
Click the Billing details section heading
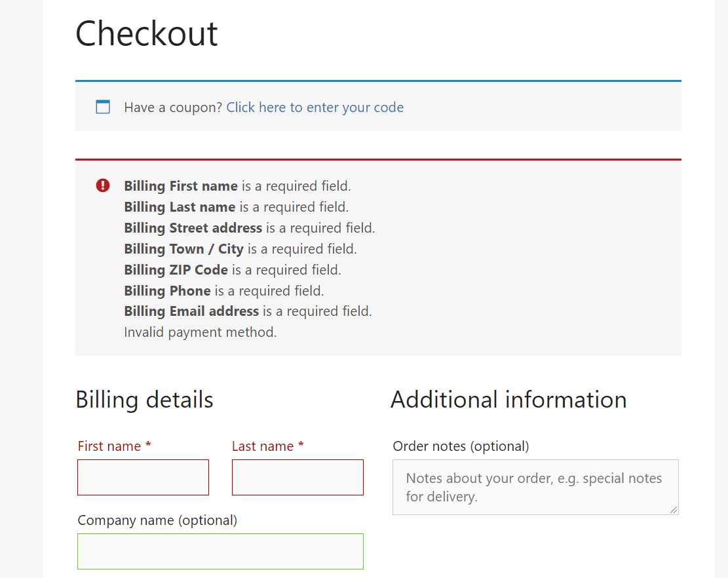(x=144, y=399)
